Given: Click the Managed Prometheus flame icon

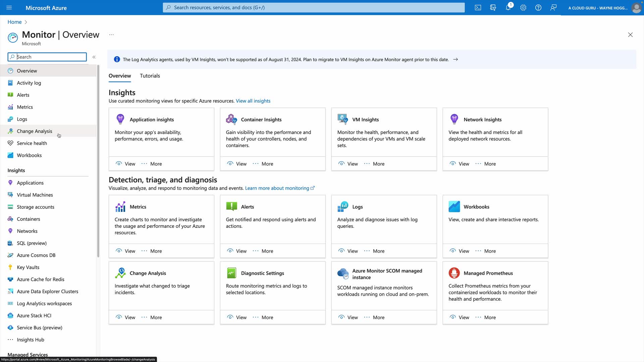Looking at the screenshot, I should [454, 273].
